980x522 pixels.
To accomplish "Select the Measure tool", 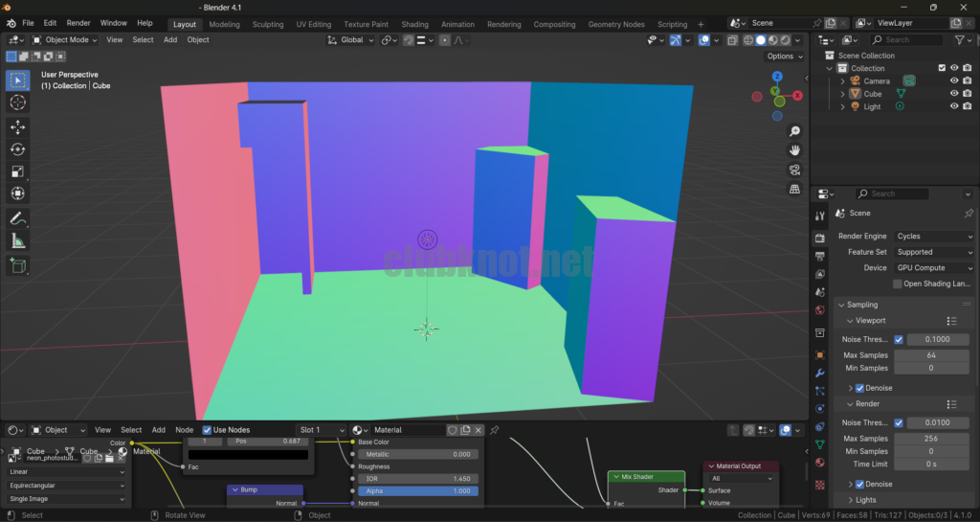I will click(17, 241).
